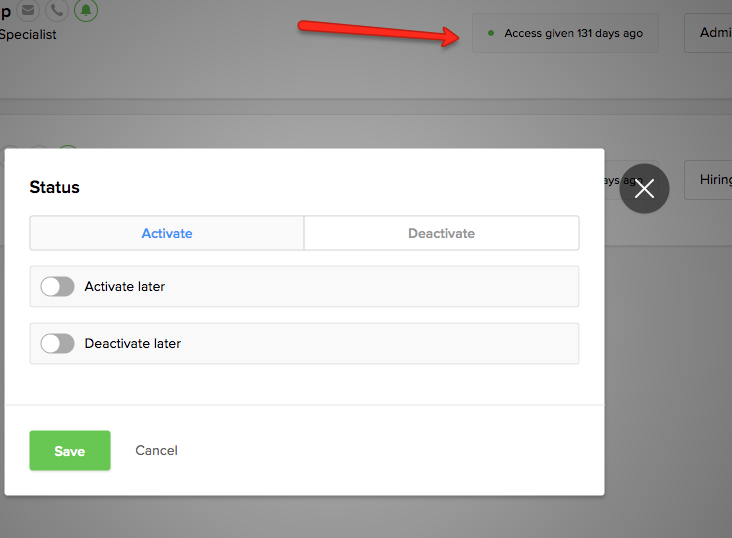Close the Status dialog with X
This screenshot has width=732, height=538.
point(644,188)
